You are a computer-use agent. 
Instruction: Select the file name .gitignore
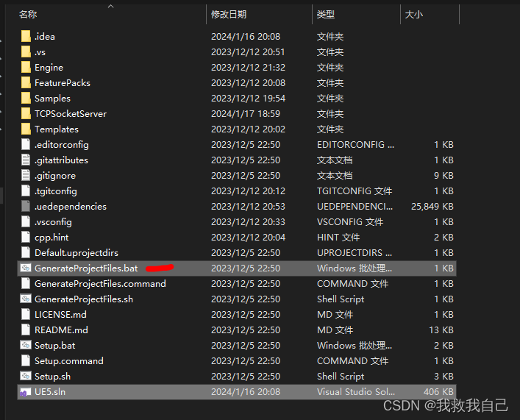[x=55, y=176]
